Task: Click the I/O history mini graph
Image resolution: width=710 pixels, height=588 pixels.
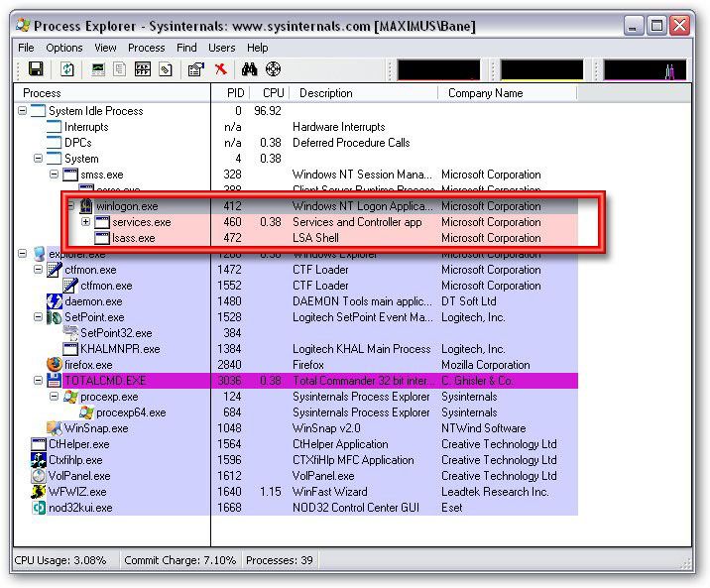Action: [x=645, y=70]
